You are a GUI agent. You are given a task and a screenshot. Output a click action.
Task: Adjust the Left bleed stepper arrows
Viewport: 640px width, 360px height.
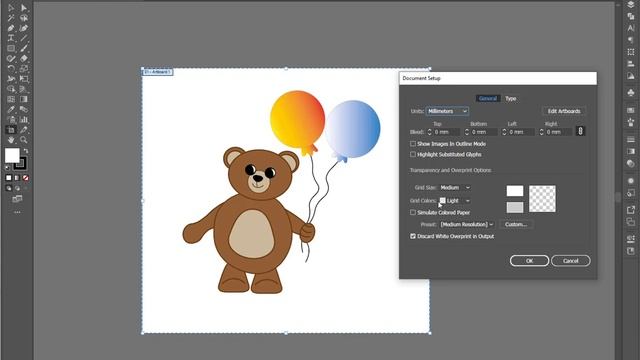[x=504, y=132]
